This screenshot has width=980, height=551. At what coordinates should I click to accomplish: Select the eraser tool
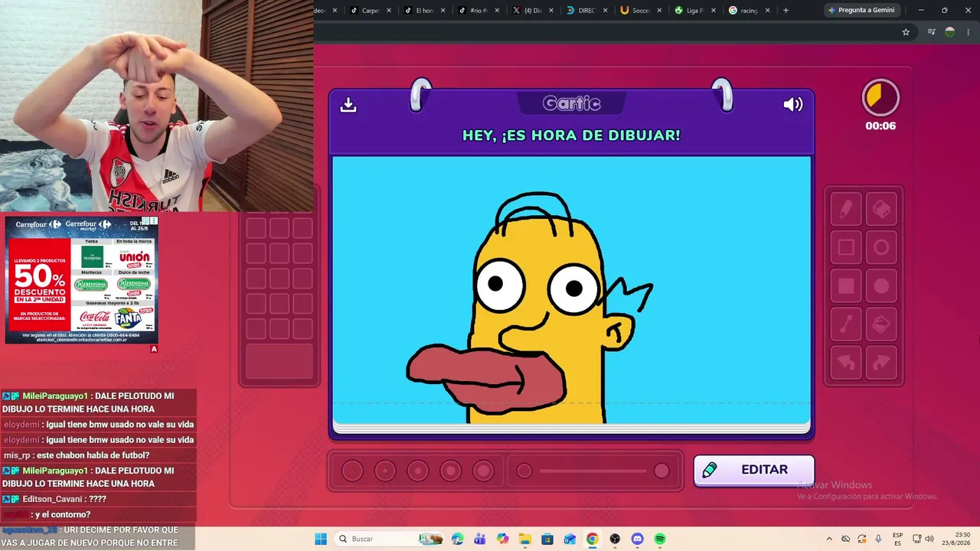pyautogui.click(x=881, y=209)
